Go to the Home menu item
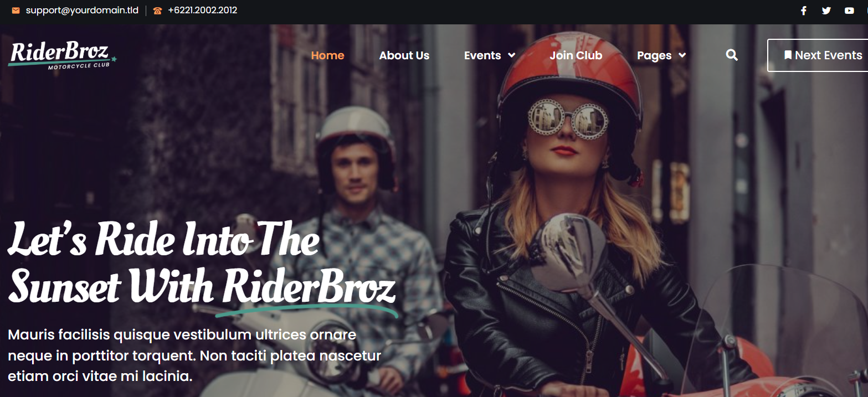868x397 pixels. coord(327,55)
